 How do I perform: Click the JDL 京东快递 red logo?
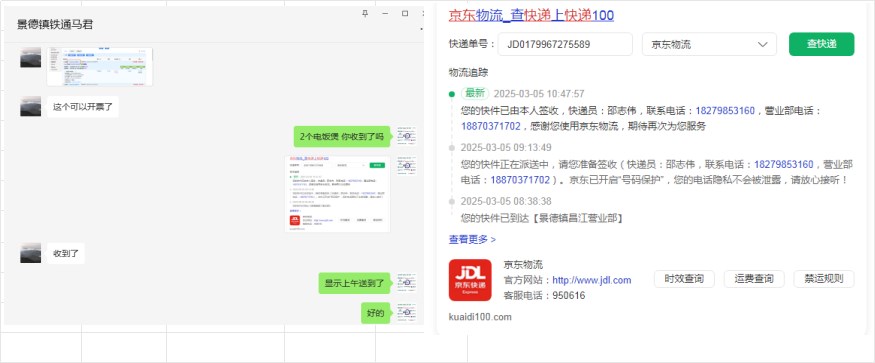pos(470,280)
